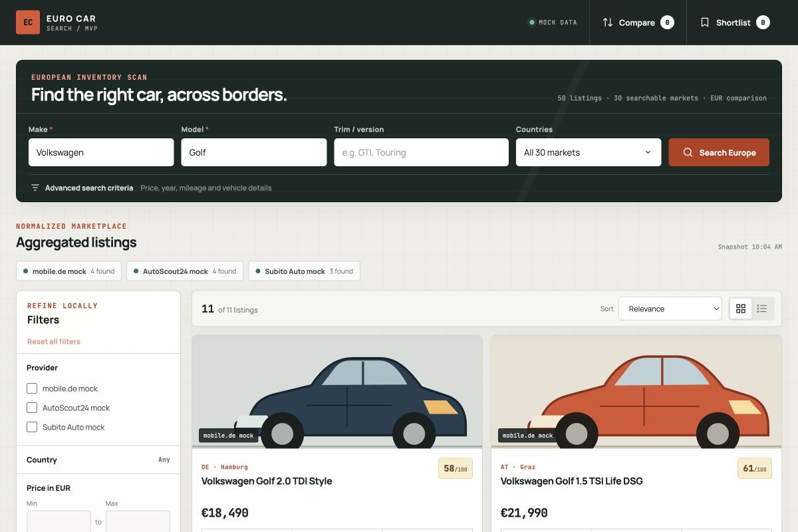This screenshot has width=798, height=532.
Task: Check the AutoScout24 mock provider filter
Action: coord(32,408)
